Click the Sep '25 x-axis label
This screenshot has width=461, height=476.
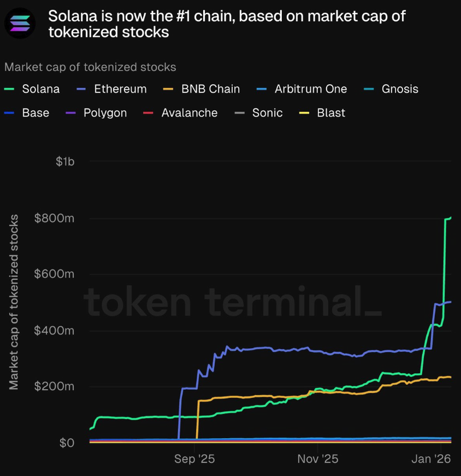pos(194,459)
